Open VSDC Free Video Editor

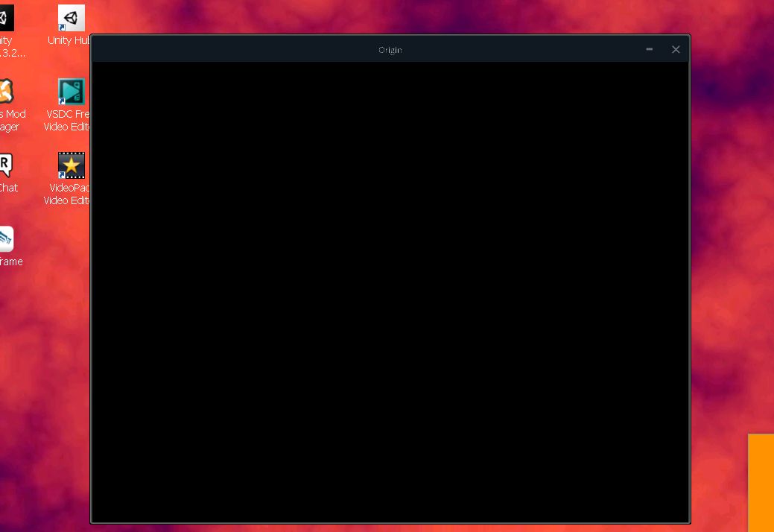tap(71, 91)
